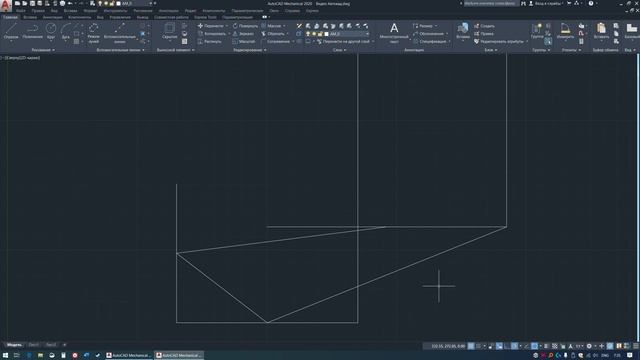Click the layer color swatch in Слои panel
640x360 pixels.
[x=326, y=34]
